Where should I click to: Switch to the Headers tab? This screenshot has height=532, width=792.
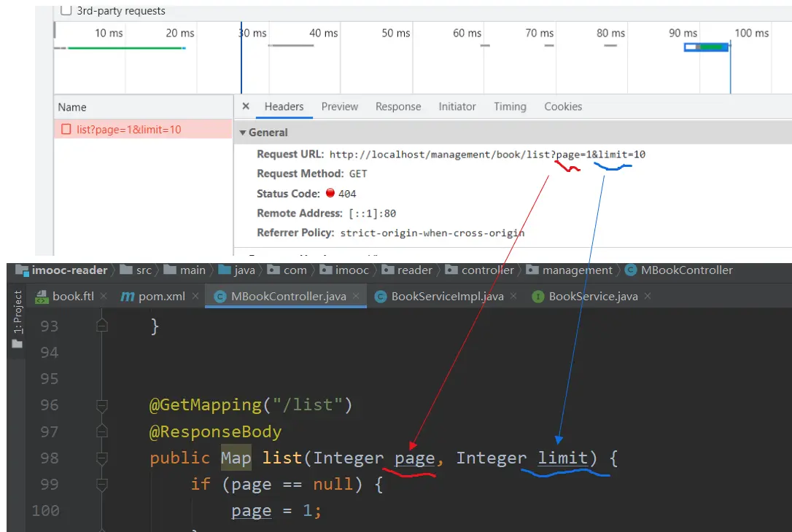pyautogui.click(x=284, y=106)
